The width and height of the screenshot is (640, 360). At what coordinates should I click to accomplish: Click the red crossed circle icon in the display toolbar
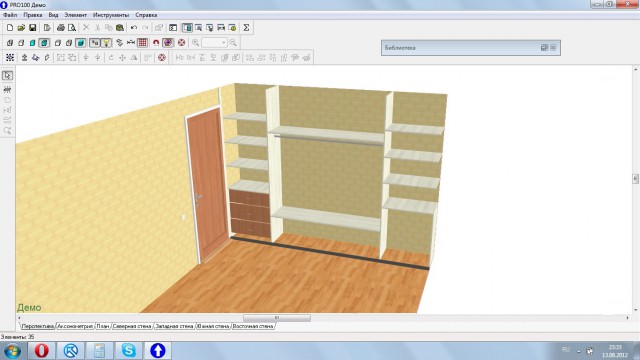coord(182,42)
